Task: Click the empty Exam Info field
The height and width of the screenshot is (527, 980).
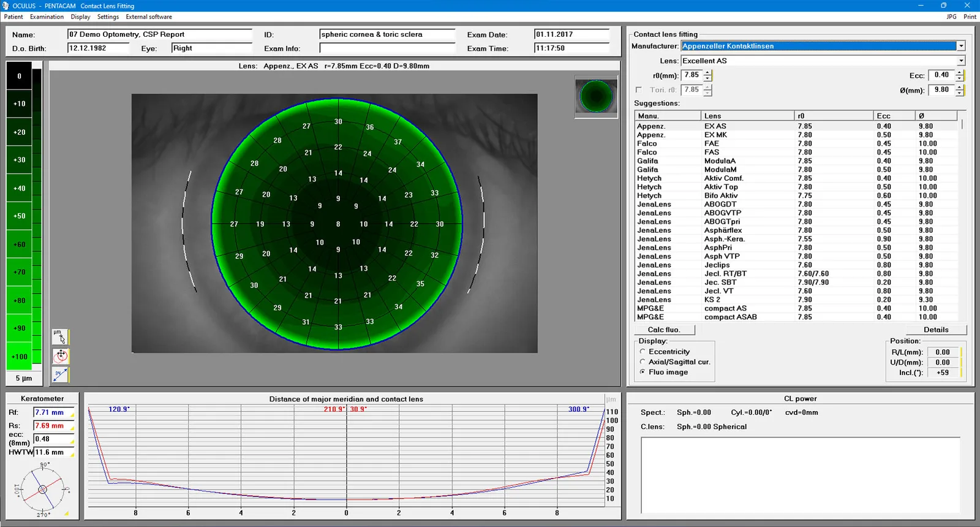Action: coord(387,48)
